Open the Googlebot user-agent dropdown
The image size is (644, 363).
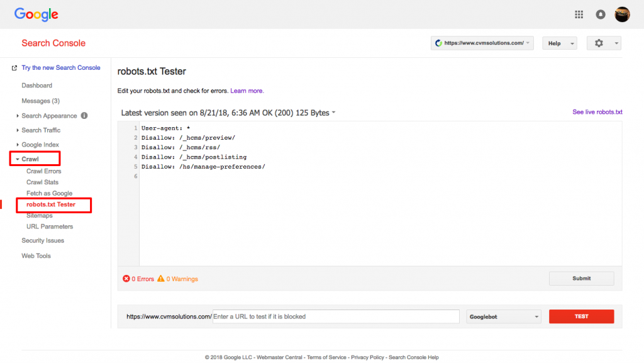click(504, 317)
